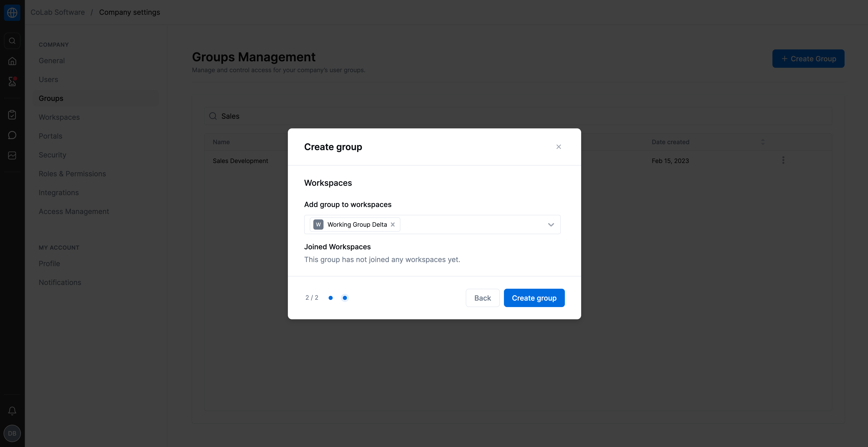
Task: Open Notifications under My Account
Action: point(60,282)
